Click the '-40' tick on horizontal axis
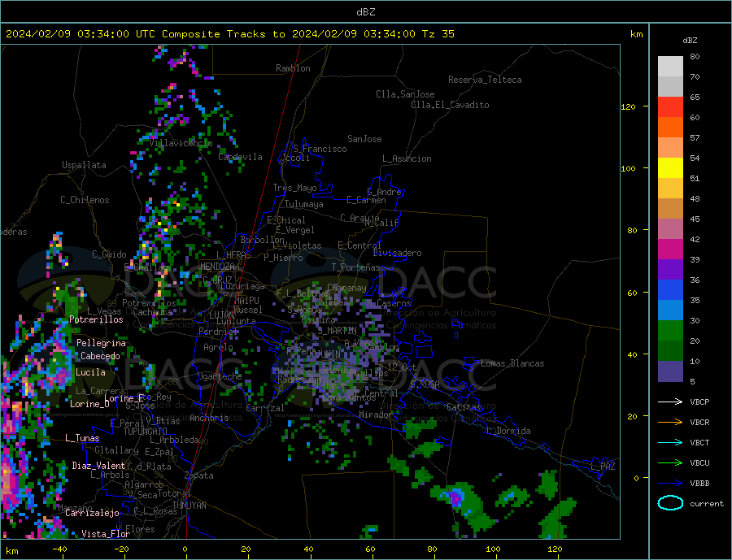The image size is (732, 560). tap(59, 549)
